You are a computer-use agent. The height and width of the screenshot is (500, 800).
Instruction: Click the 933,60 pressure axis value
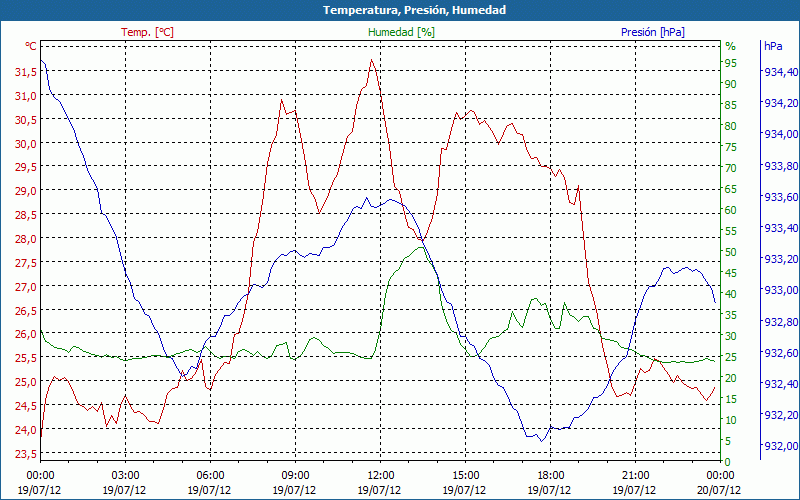tap(781, 196)
